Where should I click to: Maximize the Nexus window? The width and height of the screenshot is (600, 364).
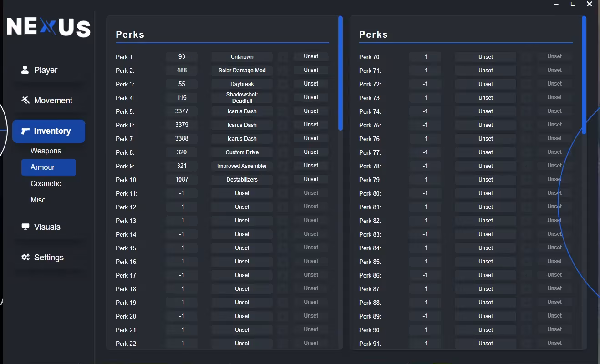[x=573, y=4]
